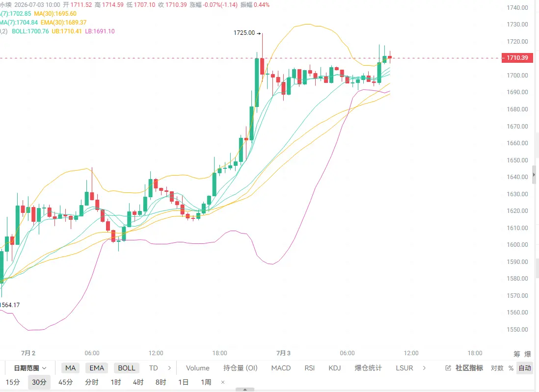Click the 7月 3 date axis label
The width and height of the screenshot is (539, 392).
[283, 353]
